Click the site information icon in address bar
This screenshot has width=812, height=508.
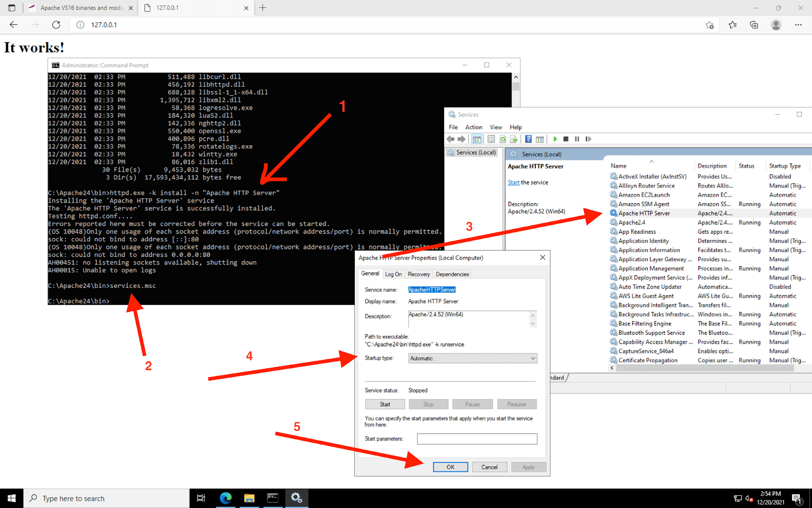point(80,24)
